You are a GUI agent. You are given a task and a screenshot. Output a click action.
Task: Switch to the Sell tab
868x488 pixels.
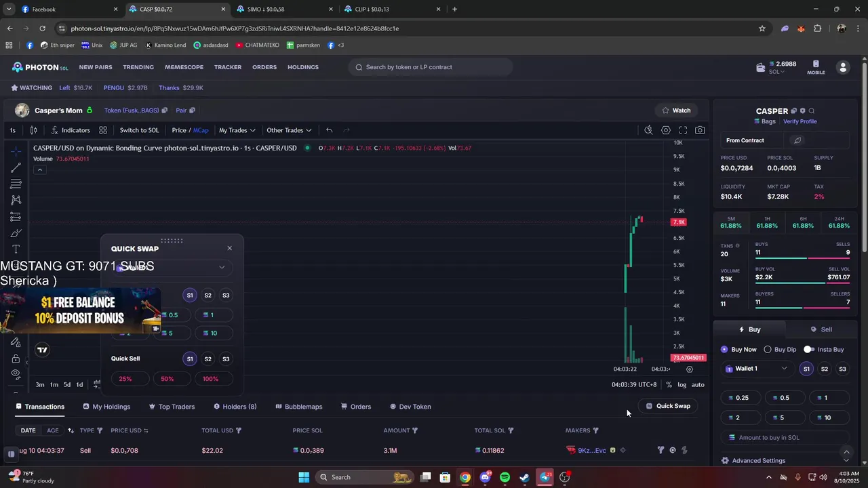pyautogui.click(x=821, y=329)
